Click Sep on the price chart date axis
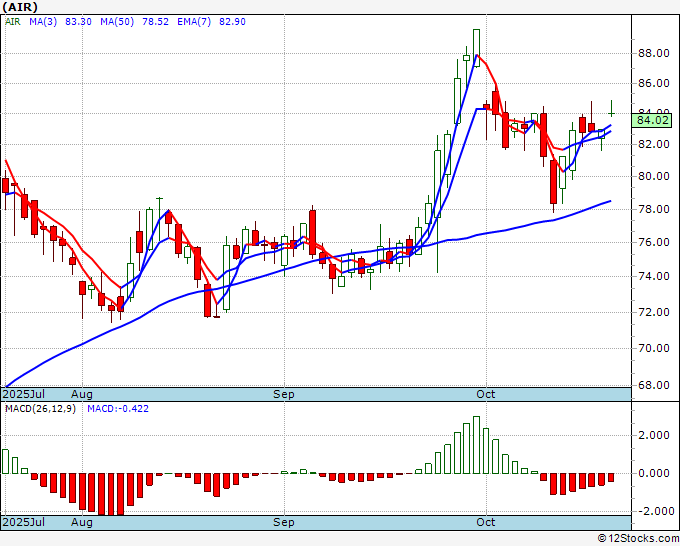 coord(284,394)
